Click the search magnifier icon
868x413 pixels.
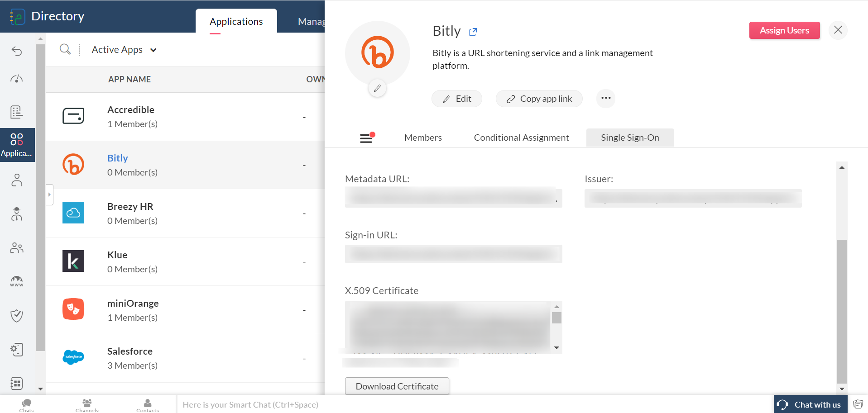[x=65, y=49]
